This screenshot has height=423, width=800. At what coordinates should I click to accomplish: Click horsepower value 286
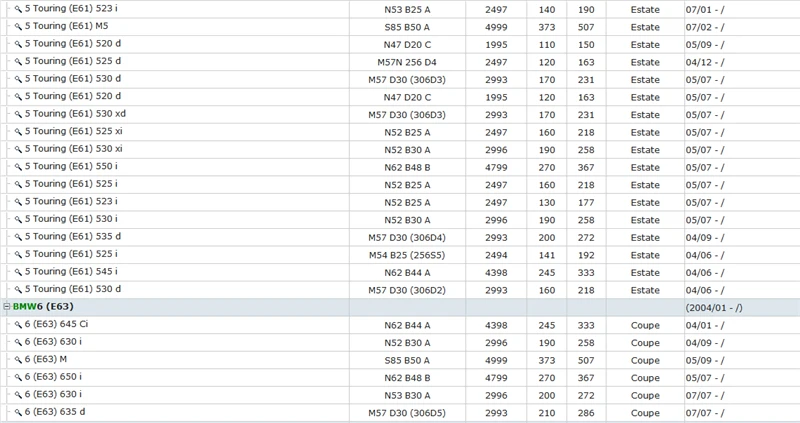point(586,413)
